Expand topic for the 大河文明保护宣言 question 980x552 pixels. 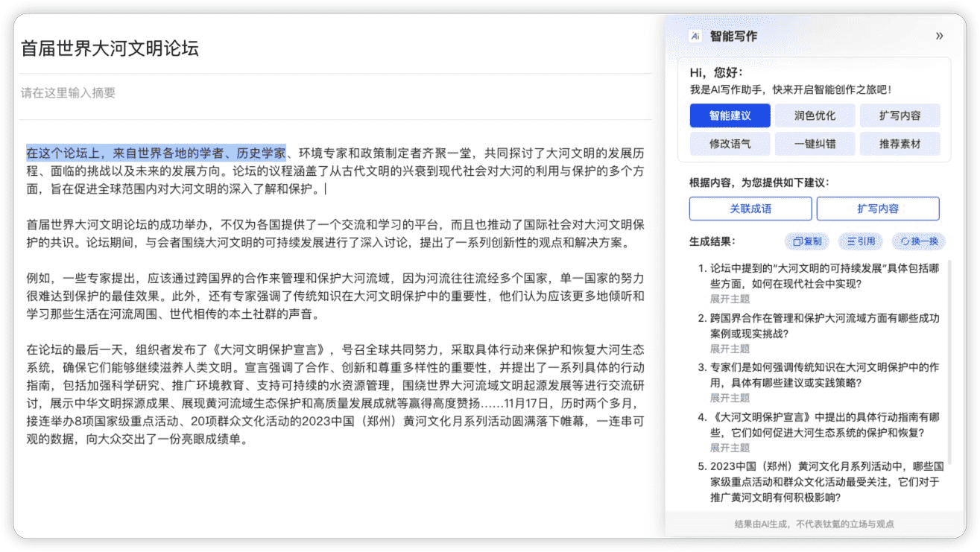[730, 448]
